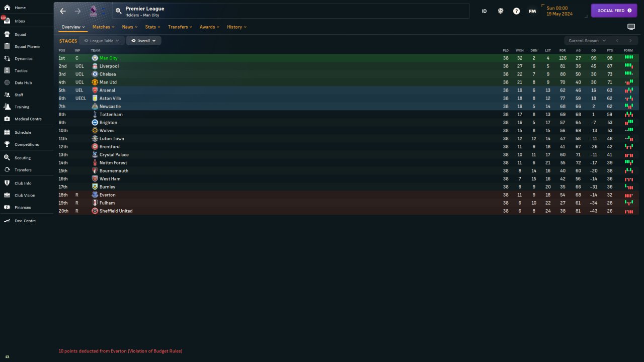The width and height of the screenshot is (644, 362).
Task: Open the help question mark icon
Action: coord(516,11)
